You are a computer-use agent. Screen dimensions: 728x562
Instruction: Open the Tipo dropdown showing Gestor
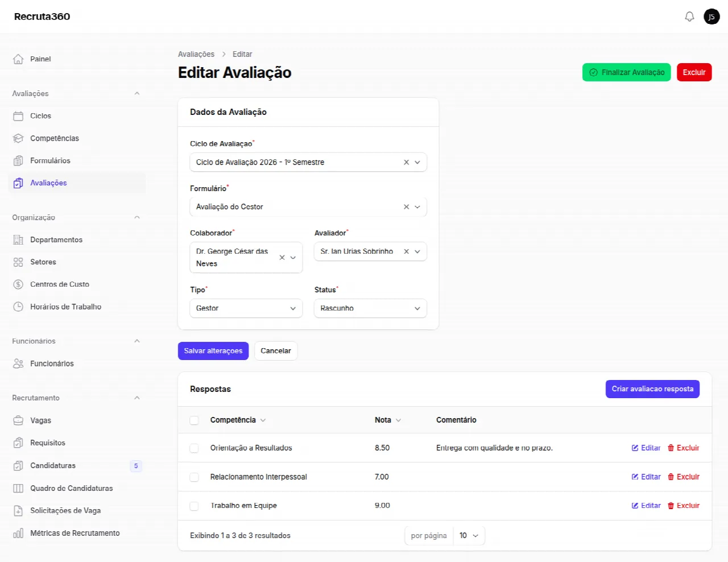pos(246,308)
